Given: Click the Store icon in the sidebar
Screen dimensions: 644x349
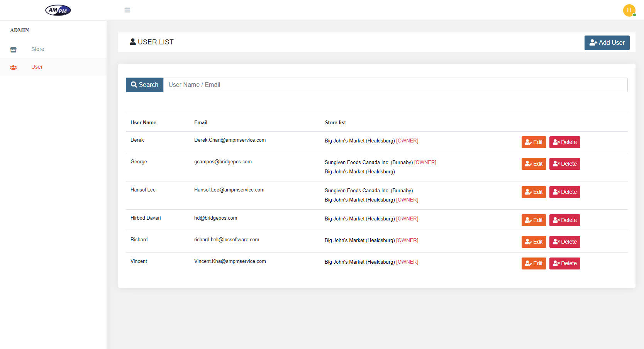Looking at the screenshot, I should [x=14, y=49].
